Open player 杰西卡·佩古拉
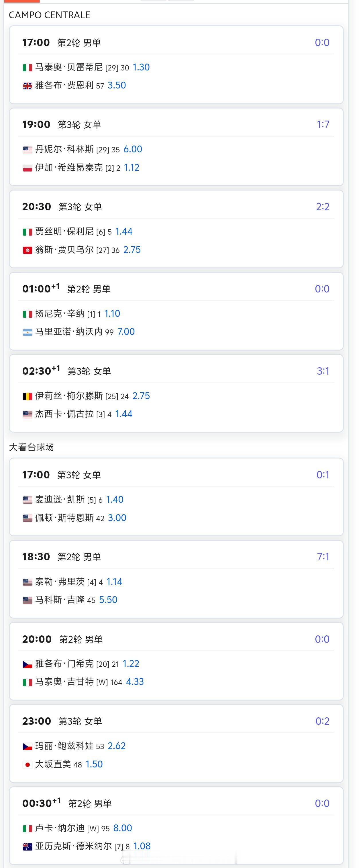Image resolution: width=361 pixels, height=868 pixels. (x=64, y=414)
